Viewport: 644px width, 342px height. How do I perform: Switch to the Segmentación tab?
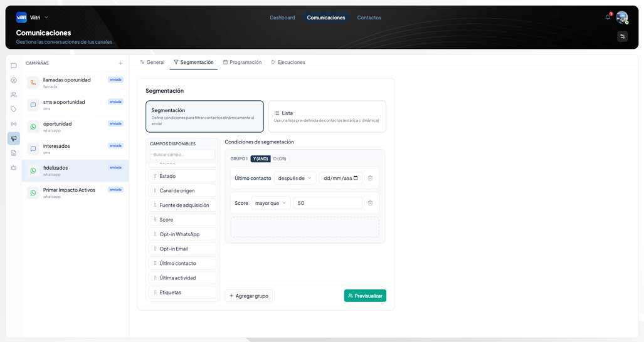click(193, 63)
